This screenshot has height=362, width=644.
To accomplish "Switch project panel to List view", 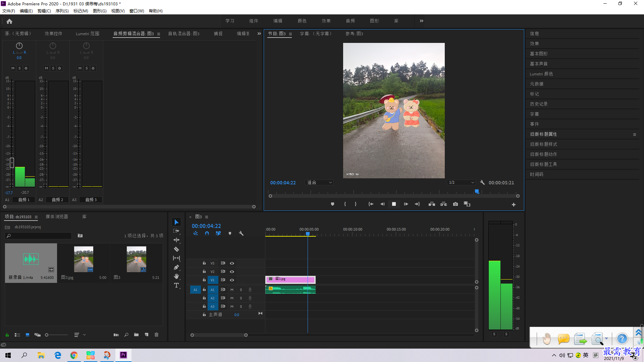I will pyautogui.click(x=17, y=335).
